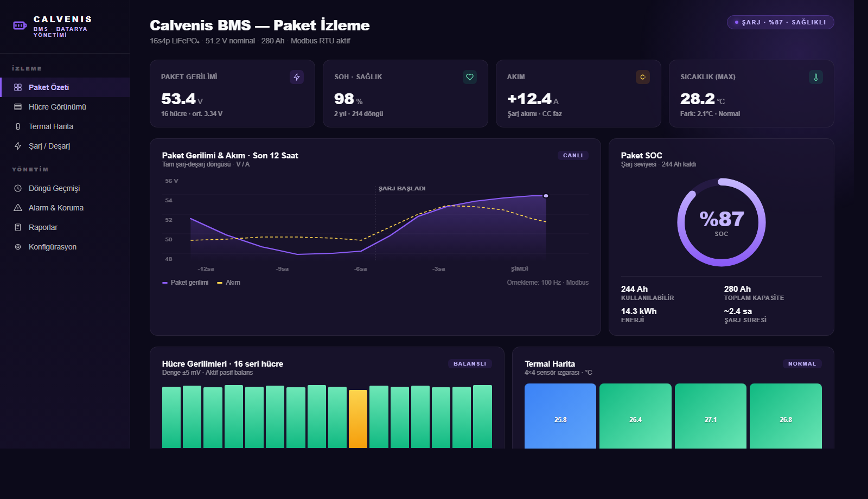Click the CANLI badge on voltage chart
The height and width of the screenshot is (499, 868).
point(573,156)
